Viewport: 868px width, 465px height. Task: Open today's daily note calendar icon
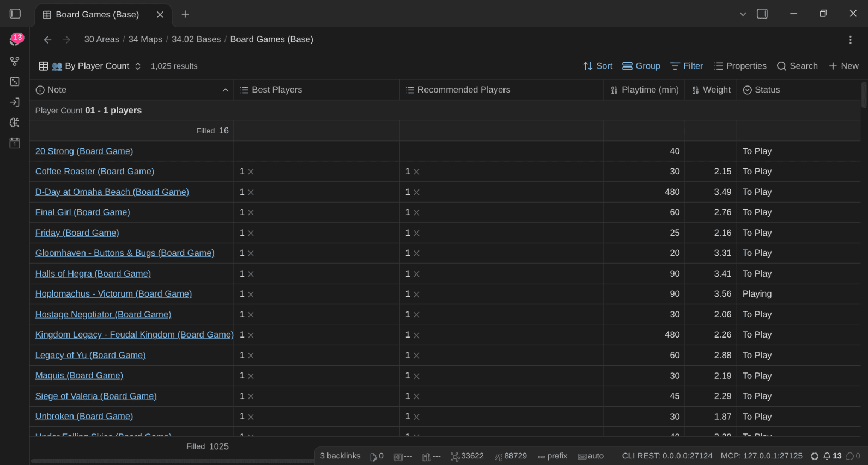(15, 143)
